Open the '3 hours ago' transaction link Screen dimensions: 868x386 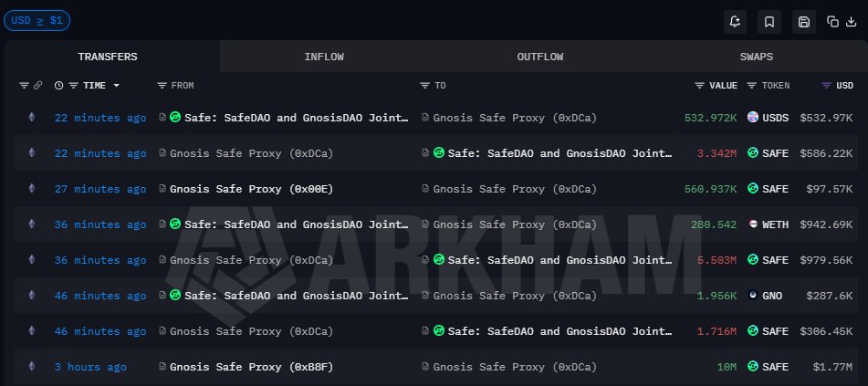coord(90,367)
